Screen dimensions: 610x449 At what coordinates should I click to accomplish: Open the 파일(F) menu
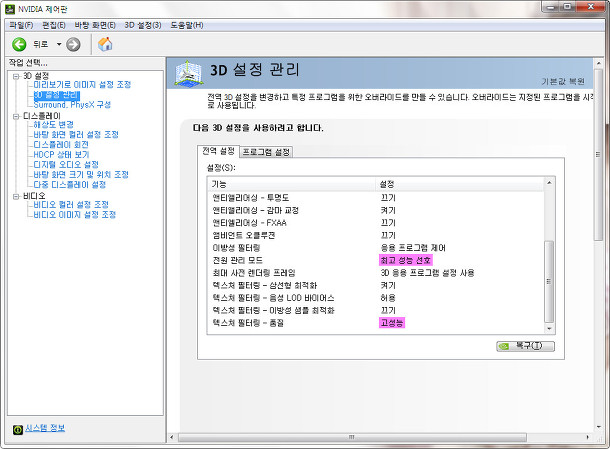[21, 25]
